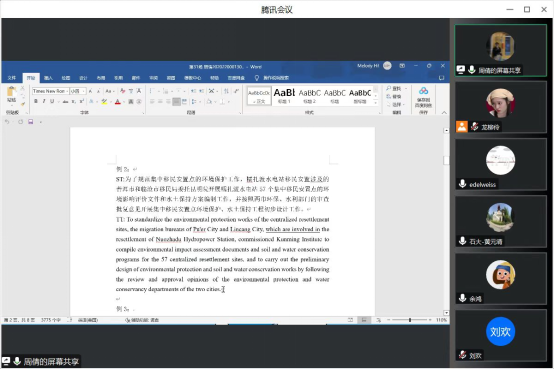Apply Superscript formatting icon

[82, 102]
